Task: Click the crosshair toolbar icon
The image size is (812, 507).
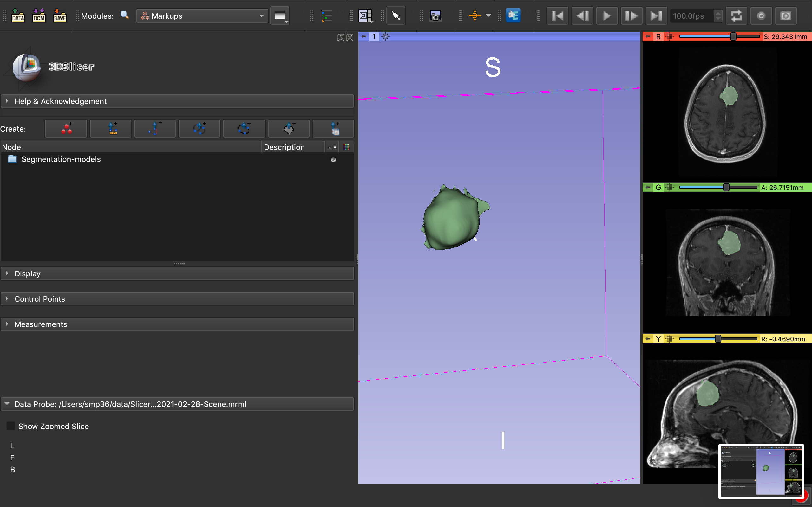Action: (x=475, y=16)
